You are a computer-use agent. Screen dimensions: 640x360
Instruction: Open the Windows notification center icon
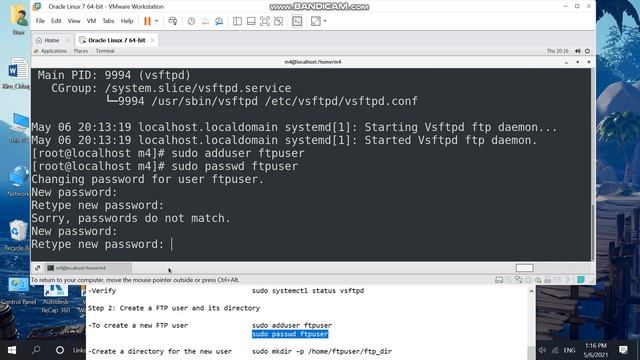pyautogui.click(x=623, y=350)
